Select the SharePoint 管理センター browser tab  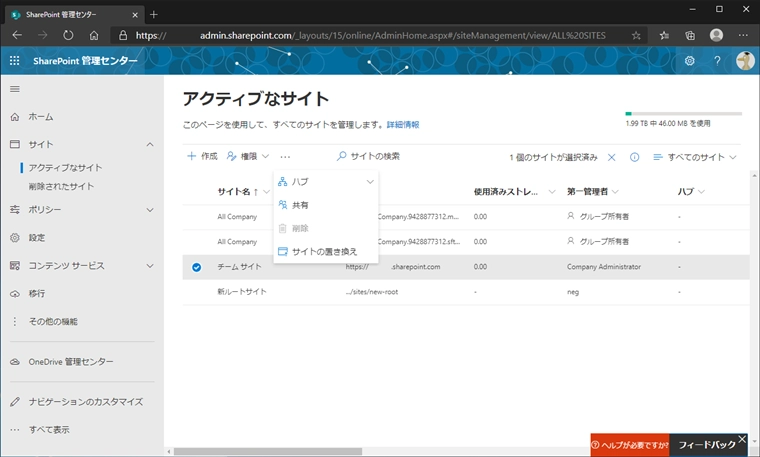click(75, 15)
